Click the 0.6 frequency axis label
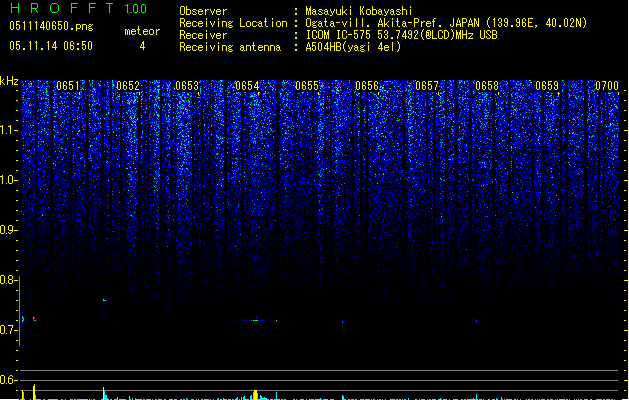Viewport: 629px width, 400px height. pos(8,380)
